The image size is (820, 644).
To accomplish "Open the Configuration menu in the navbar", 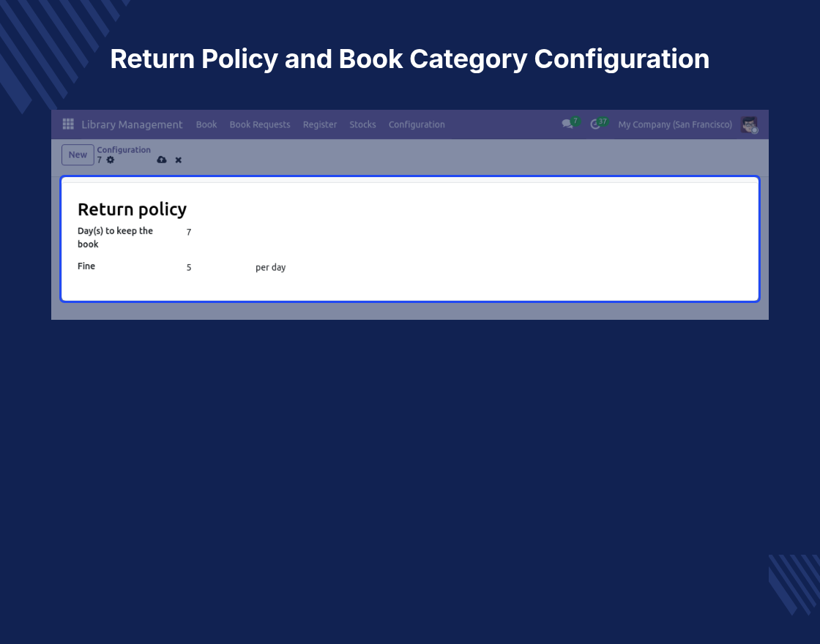I will (417, 124).
